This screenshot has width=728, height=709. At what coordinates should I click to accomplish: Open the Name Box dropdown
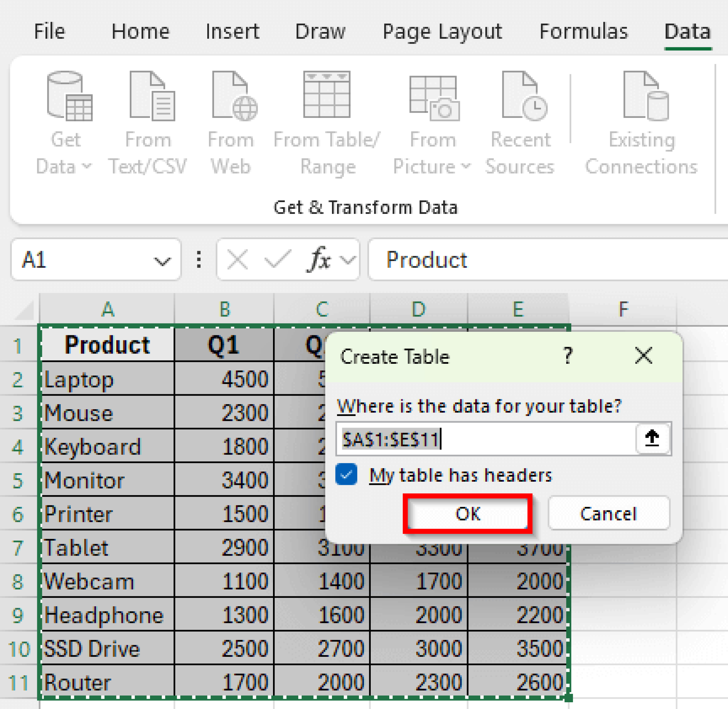coord(161,261)
